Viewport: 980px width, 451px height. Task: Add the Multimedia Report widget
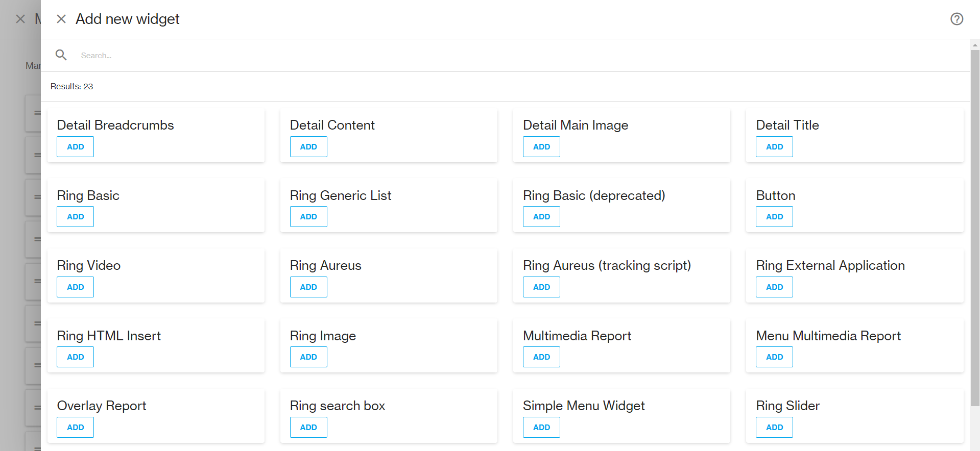pyautogui.click(x=541, y=357)
